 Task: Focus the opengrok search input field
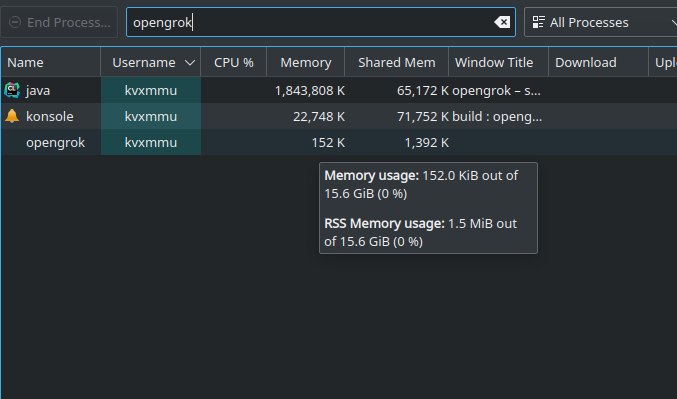[320, 22]
